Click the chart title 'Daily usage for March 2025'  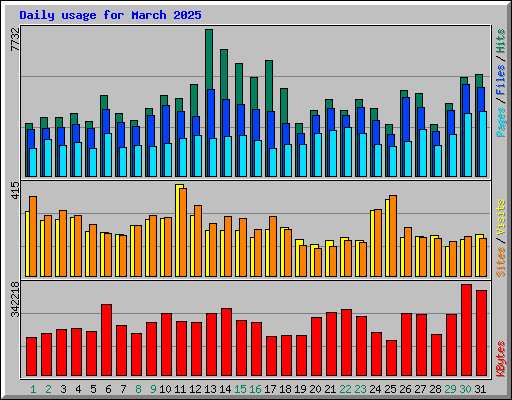(x=110, y=15)
